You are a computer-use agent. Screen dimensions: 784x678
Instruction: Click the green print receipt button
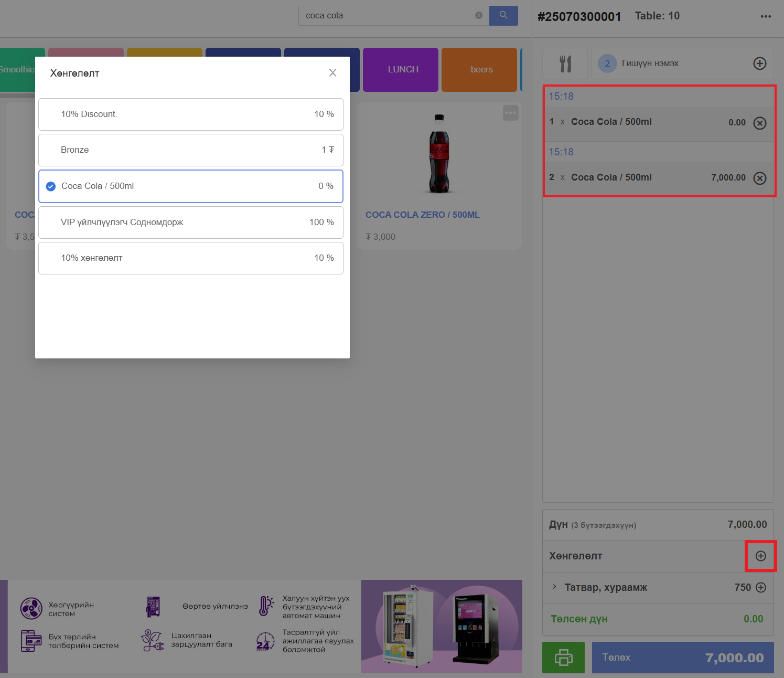tap(563, 657)
